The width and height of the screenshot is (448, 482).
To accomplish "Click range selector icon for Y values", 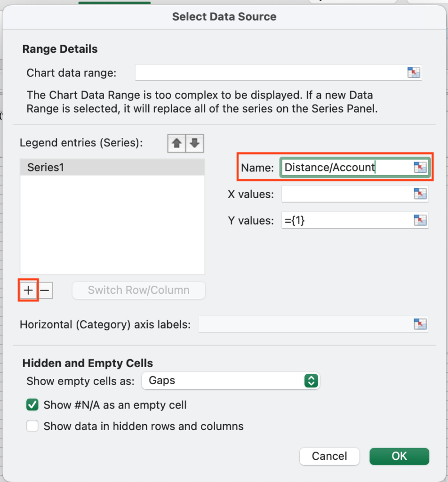I will (420, 220).
